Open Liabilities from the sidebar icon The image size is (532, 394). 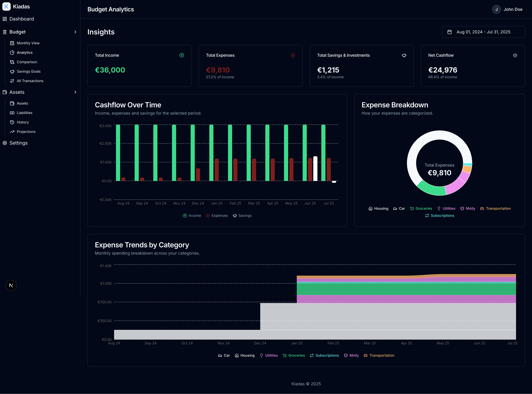point(12,113)
